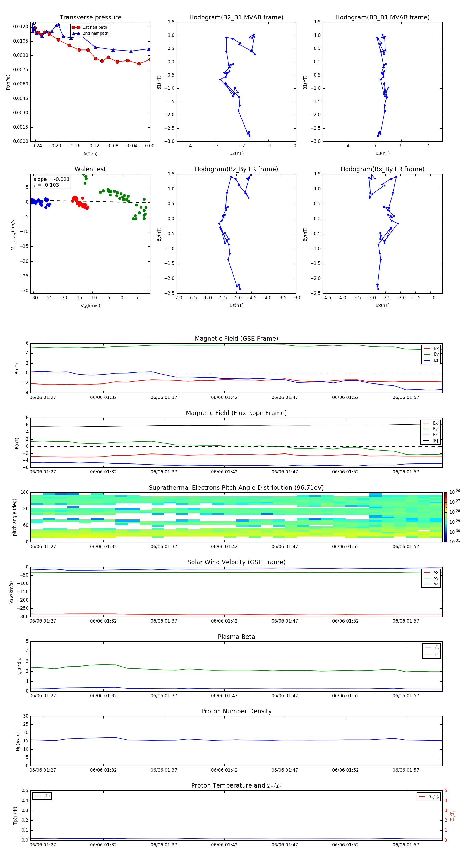Click the "Hodogram(Bz_By FR frame)" title
Viewport: 473px width, 868px height.
tap(236, 169)
